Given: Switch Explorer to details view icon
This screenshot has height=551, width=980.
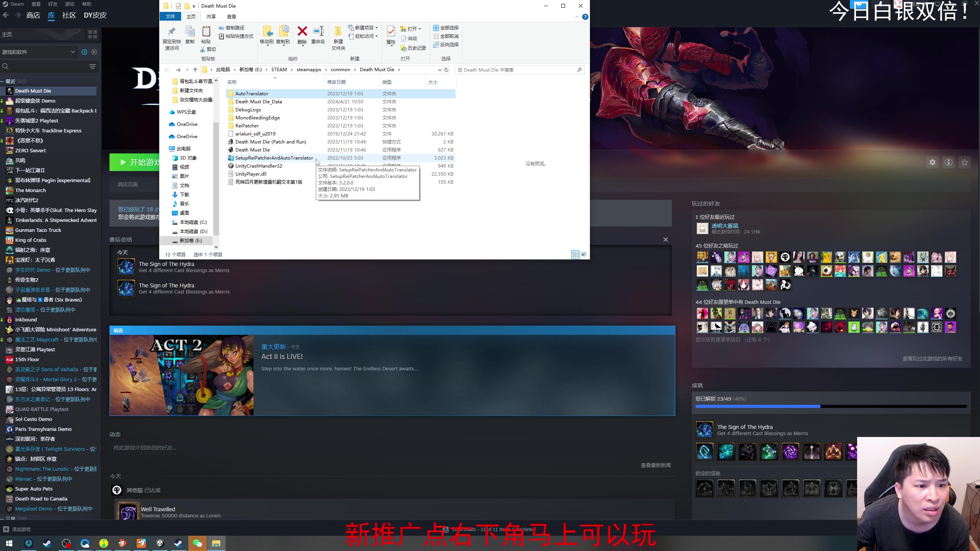Looking at the screenshot, I should (x=575, y=254).
